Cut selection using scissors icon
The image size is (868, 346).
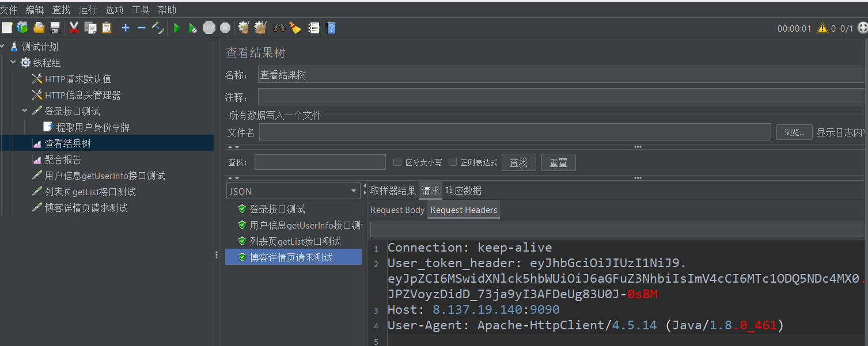tap(74, 28)
